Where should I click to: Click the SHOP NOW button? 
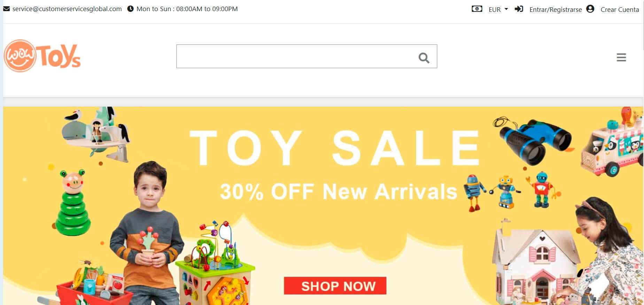pos(335,286)
